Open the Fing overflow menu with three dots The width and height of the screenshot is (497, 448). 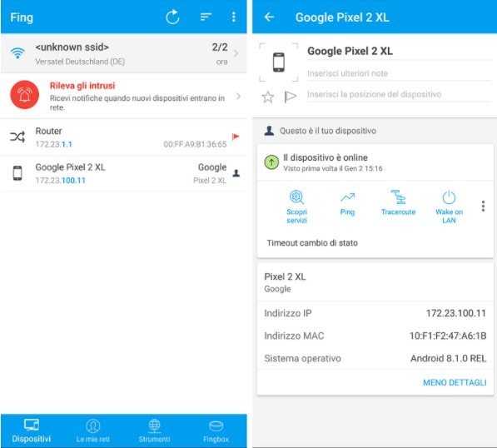click(234, 17)
